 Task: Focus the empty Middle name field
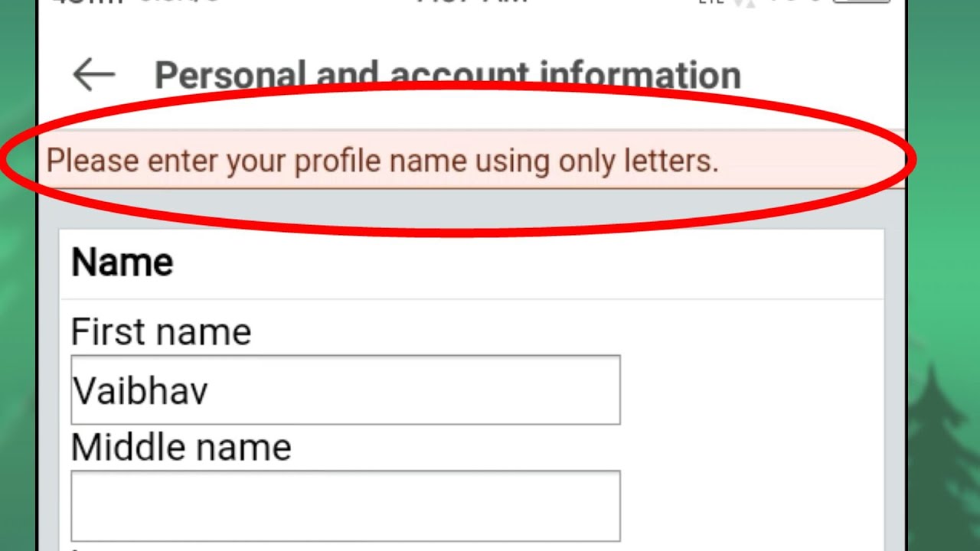click(x=345, y=505)
